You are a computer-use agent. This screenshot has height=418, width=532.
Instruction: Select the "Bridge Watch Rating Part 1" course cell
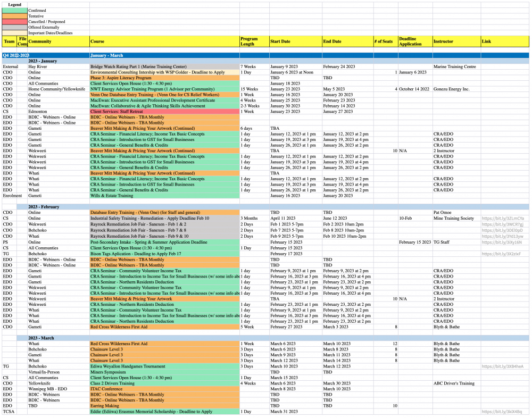pyautogui.click(x=164, y=67)
